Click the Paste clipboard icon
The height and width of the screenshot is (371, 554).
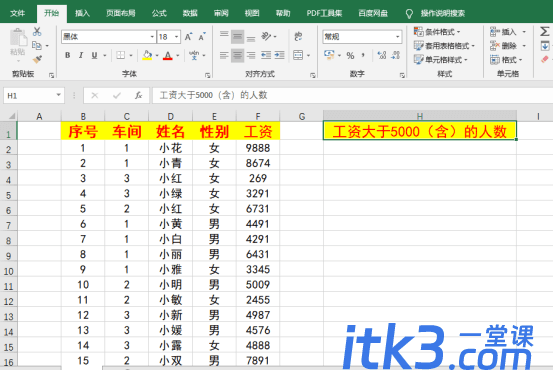18,38
